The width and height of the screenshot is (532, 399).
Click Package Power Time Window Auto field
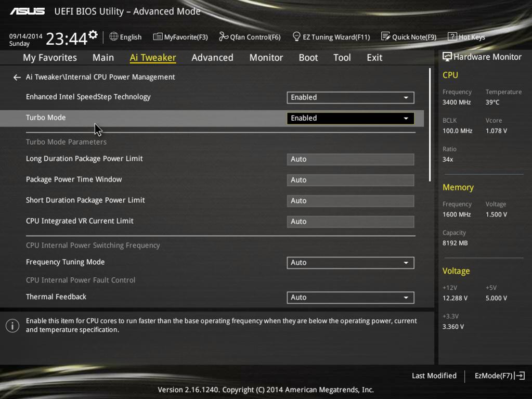click(351, 180)
